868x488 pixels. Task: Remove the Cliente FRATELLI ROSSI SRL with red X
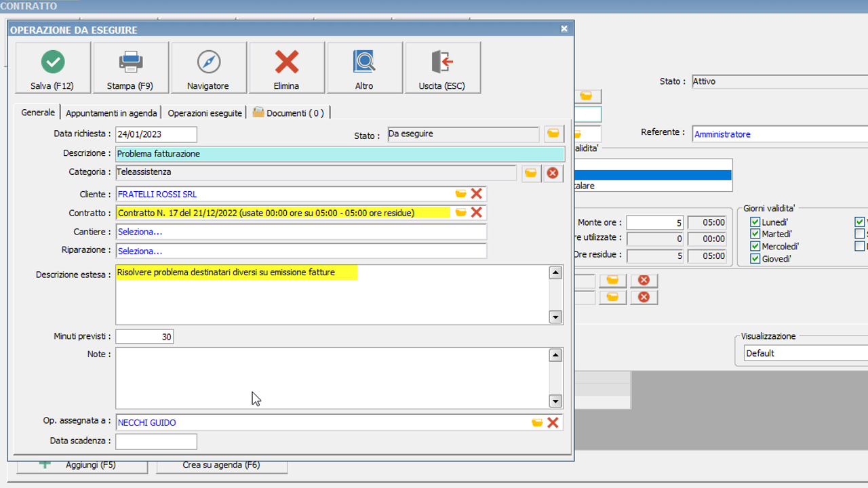477,194
